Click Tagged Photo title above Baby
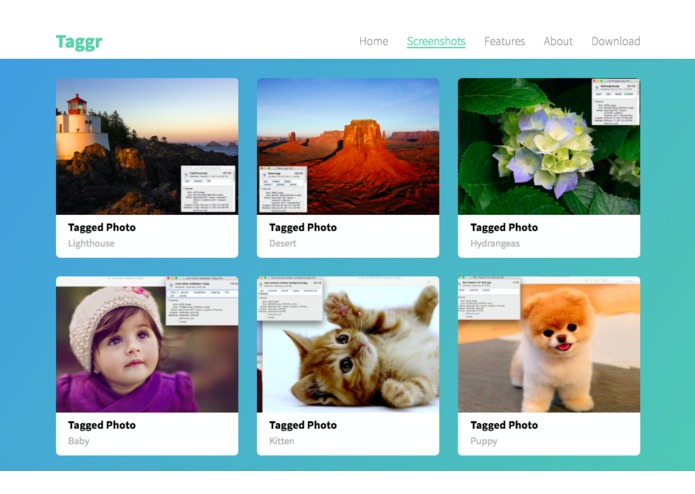 pyautogui.click(x=102, y=425)
